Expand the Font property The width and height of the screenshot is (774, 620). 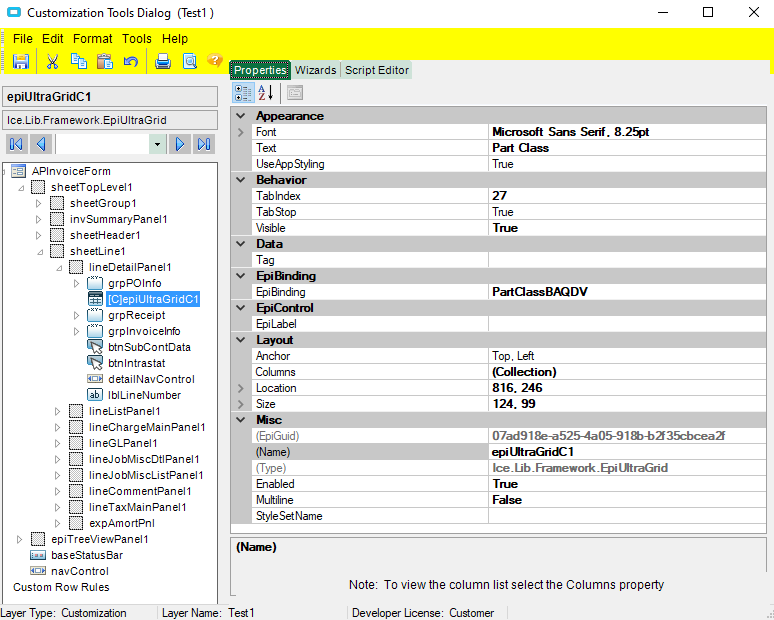click(x=241, y=132)
